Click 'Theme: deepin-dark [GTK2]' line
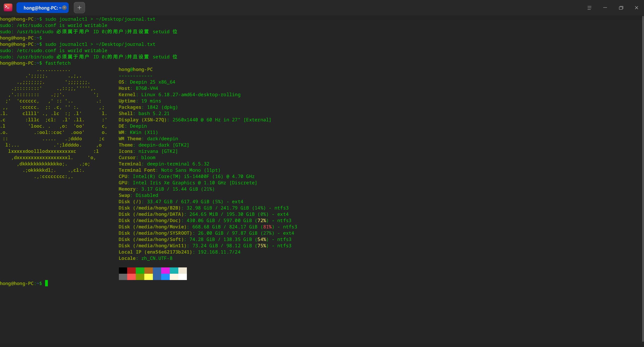The height and width of the screenshot is (347, 644). [x=154, y=145]
